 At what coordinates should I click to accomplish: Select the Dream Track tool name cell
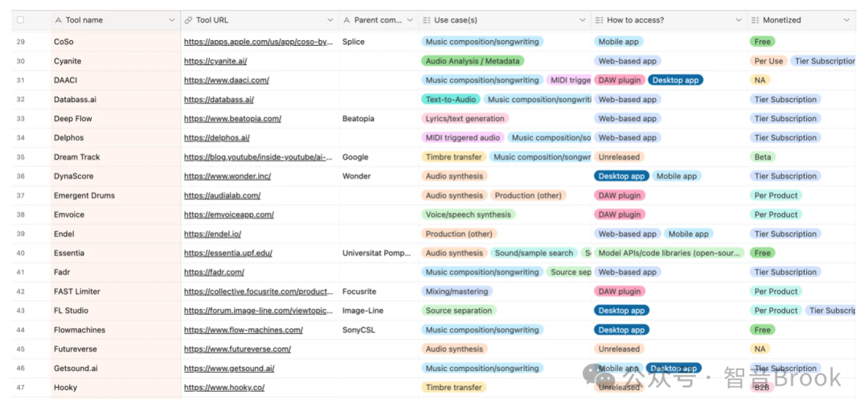[116, 157]
